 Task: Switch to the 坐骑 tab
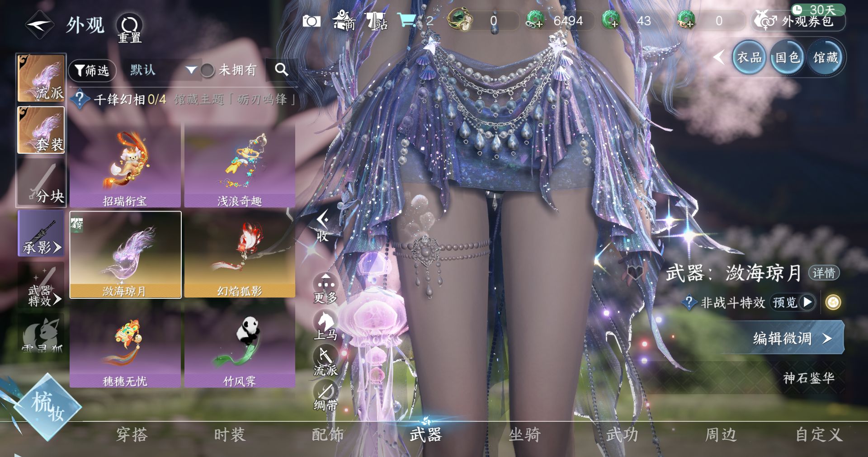pos(524,435)
